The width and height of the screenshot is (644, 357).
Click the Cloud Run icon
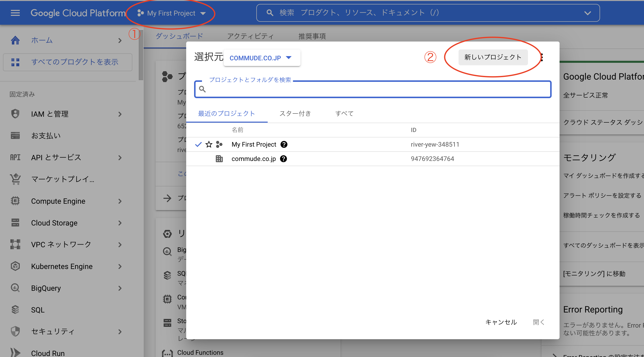pos(15,353)
